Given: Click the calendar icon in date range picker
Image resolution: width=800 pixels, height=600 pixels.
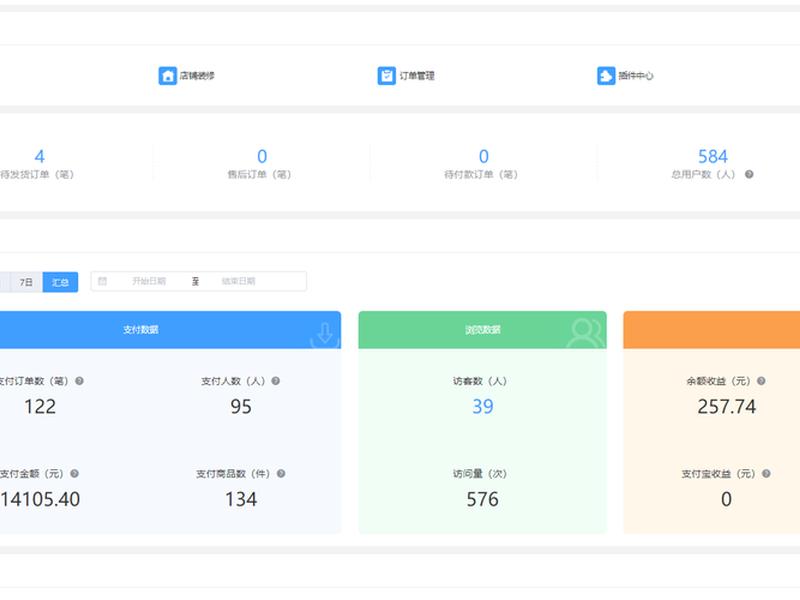Looking at the screenshot, I should tap(103, 281).
